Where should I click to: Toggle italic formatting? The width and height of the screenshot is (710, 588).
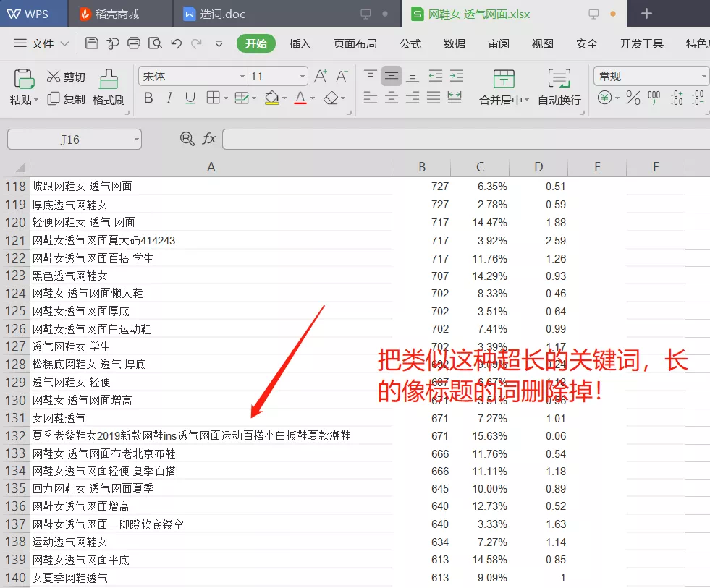[x=169, y=98]
